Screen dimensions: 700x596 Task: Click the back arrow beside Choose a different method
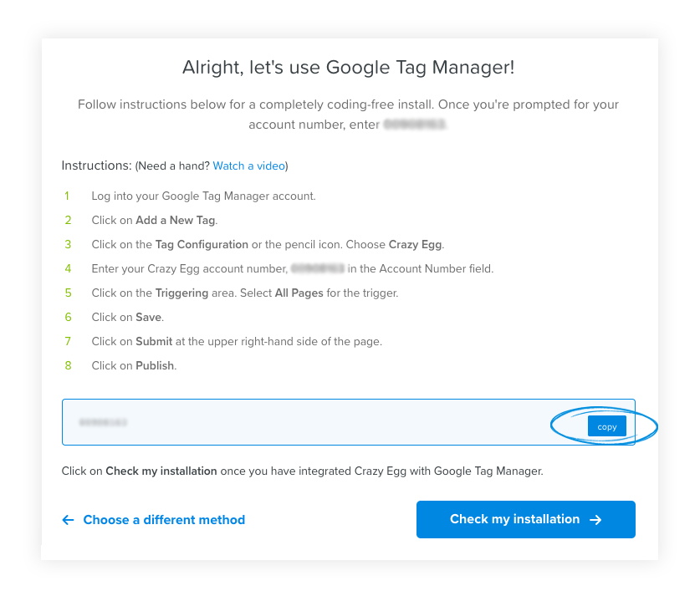68,519
